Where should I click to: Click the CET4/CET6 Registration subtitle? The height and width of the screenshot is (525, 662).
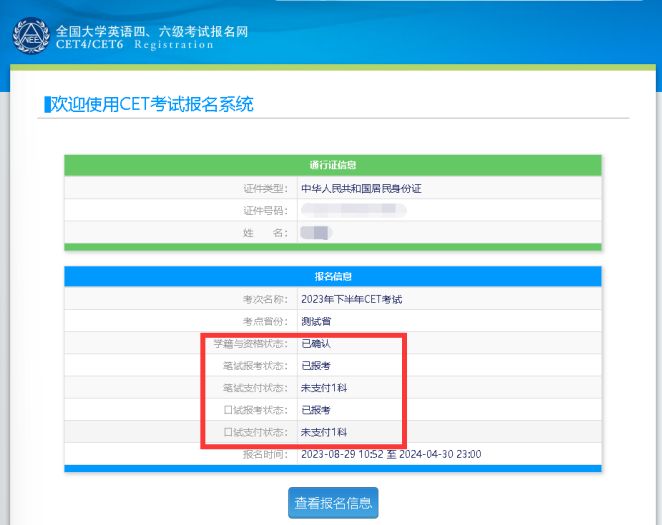pos(135,44)
